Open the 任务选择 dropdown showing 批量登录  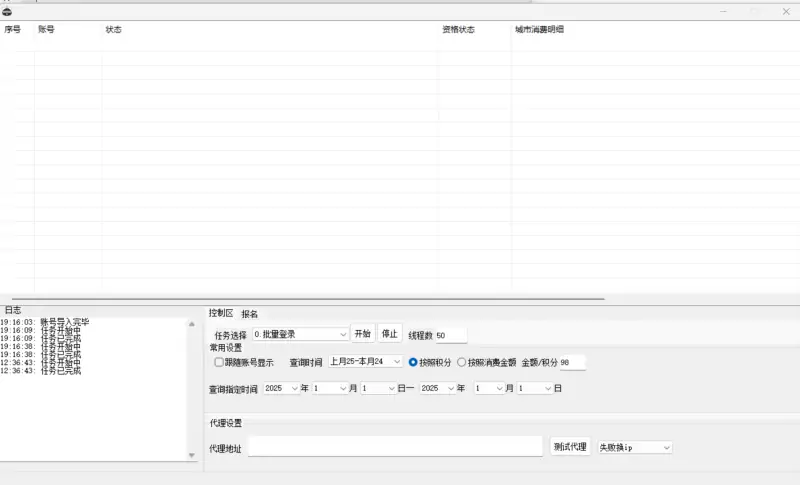pyautogui.click(x=343, y=334)
